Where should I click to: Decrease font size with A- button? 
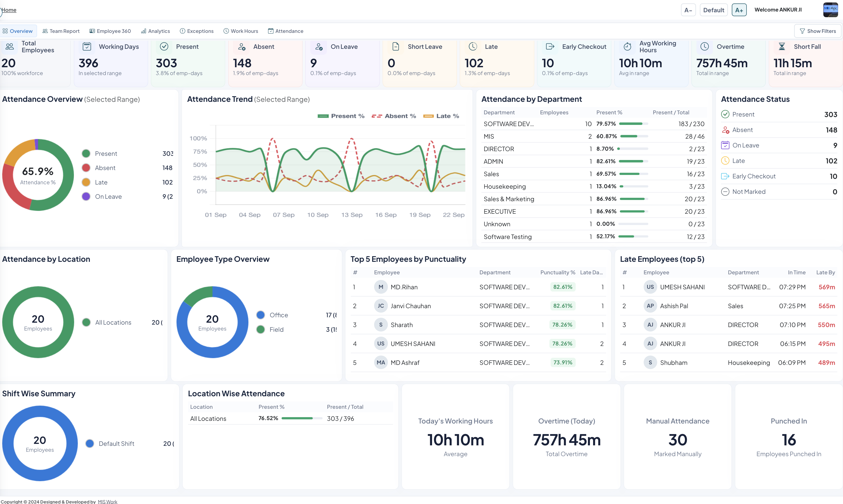tap(688, 10)
